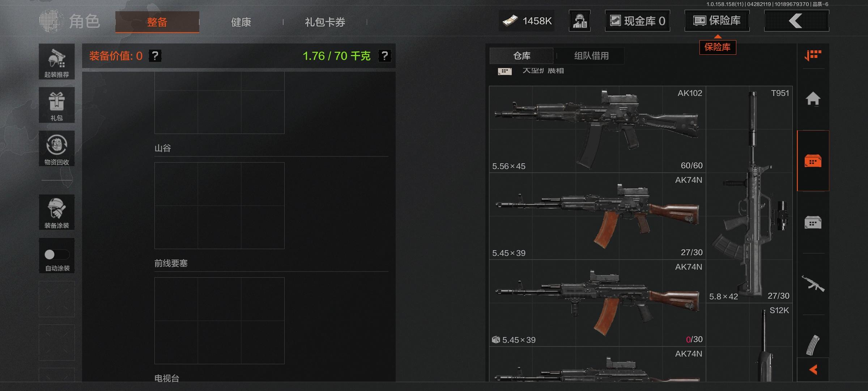Open the 保险库 safe button
Image resolution: width=868 pixels, height=391 pixels.
click(x=717, y=21)
